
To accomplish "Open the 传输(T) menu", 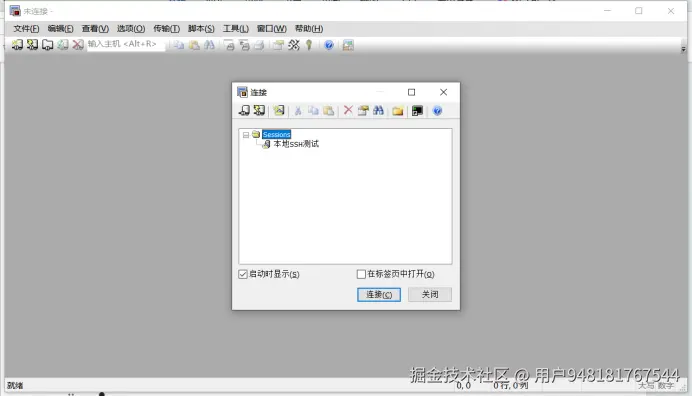I will click(166, 29).
